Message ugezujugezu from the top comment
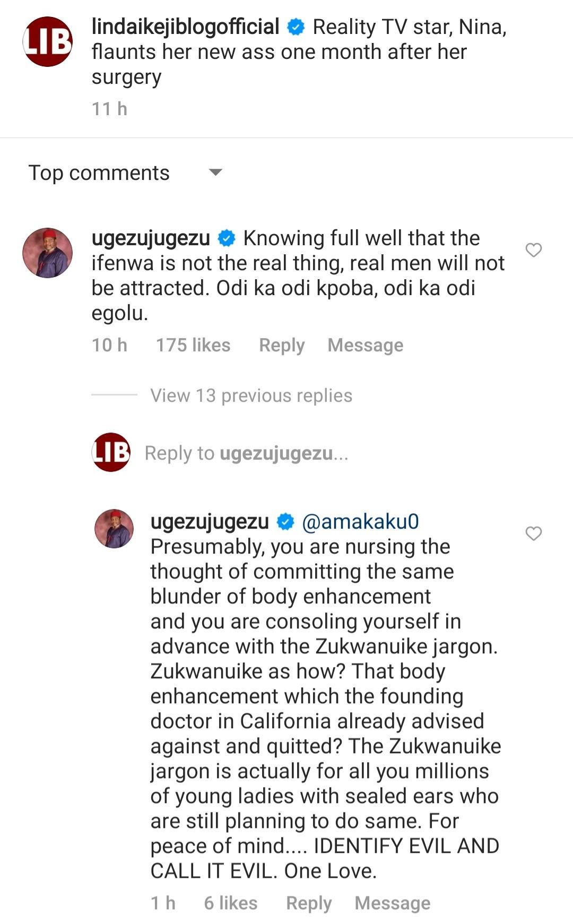Screen dimensions: 573x924 [365, 345]
